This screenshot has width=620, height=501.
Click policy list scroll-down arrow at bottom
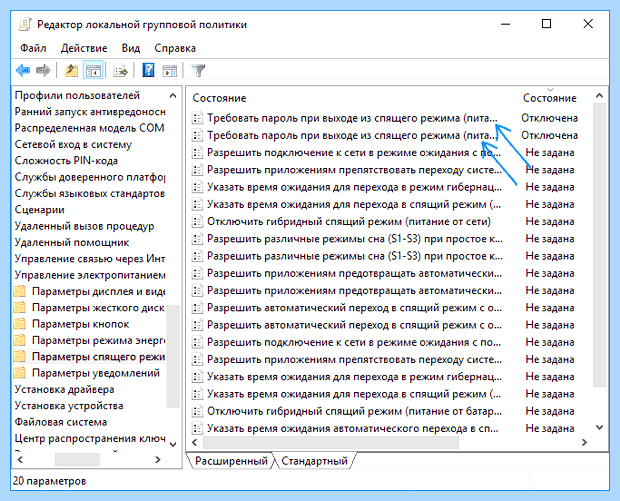pyautogui.click(x=599, y=427)
